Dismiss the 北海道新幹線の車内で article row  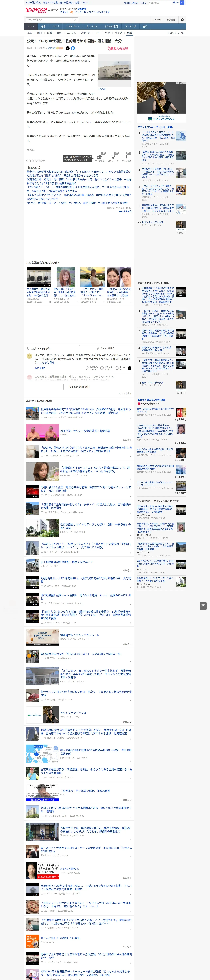(x=130, y=418)
